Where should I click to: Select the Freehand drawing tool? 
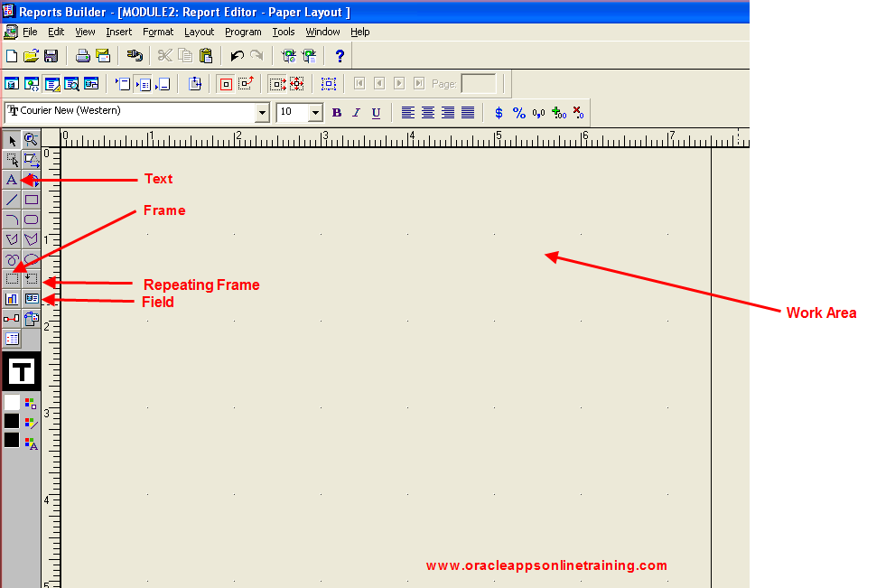(x=12, y=260)
